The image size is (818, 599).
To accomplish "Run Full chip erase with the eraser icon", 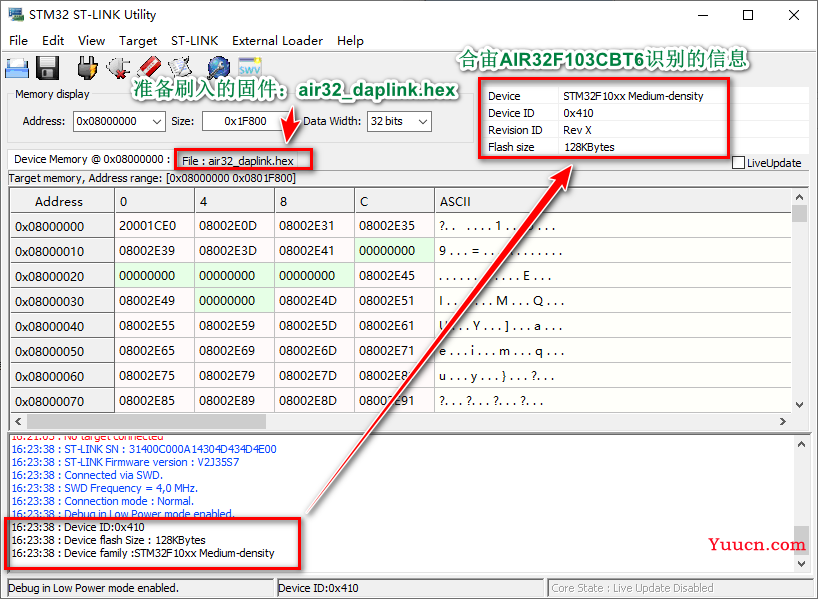I will click(150, 67).
